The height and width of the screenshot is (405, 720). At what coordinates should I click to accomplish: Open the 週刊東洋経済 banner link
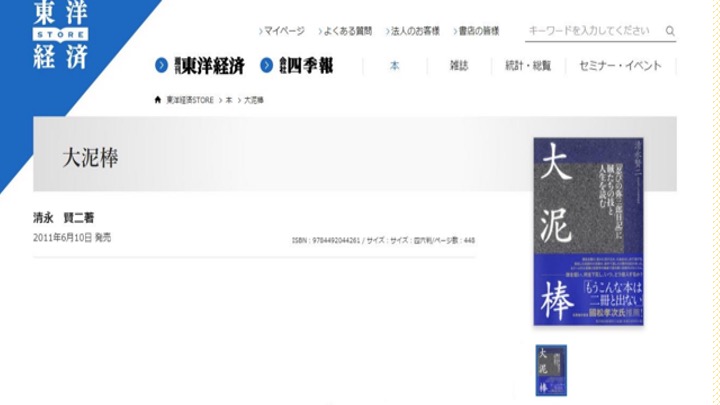click(209, 66)
